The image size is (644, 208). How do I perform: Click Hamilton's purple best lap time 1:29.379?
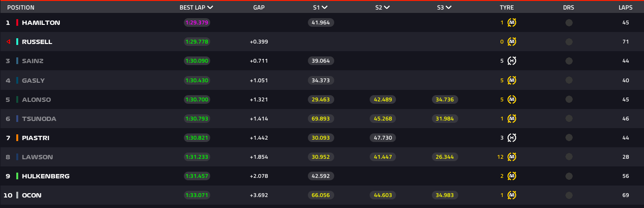click(197, 22)
